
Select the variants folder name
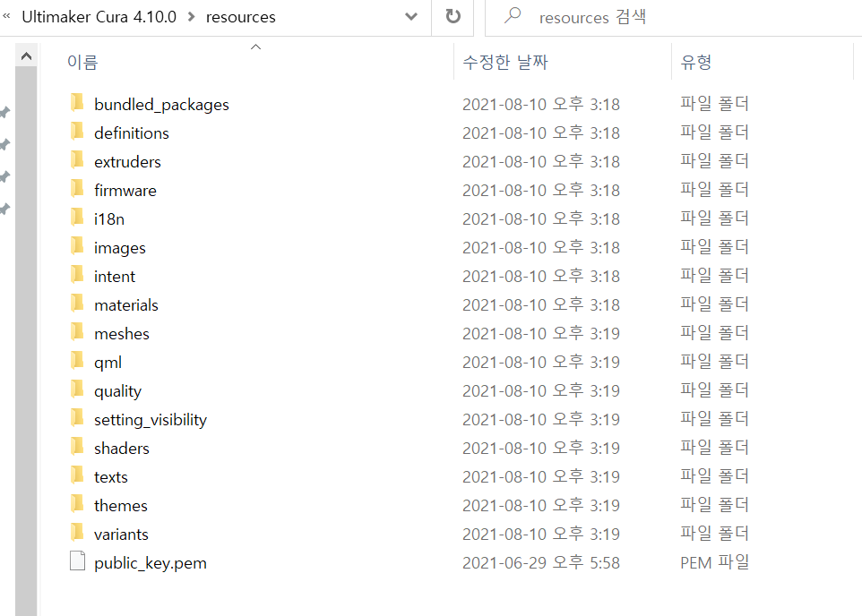pyautogui.click(x=121, y=535)
